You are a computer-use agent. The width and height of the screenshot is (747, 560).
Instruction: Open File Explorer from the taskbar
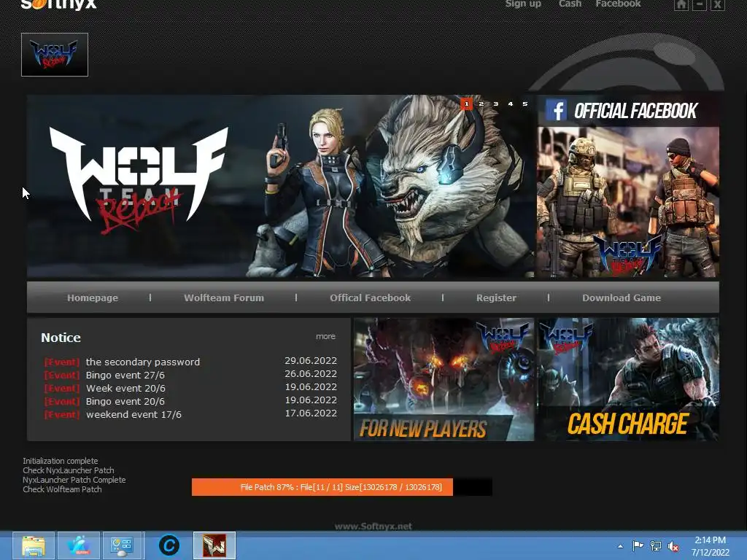(34, 545)
